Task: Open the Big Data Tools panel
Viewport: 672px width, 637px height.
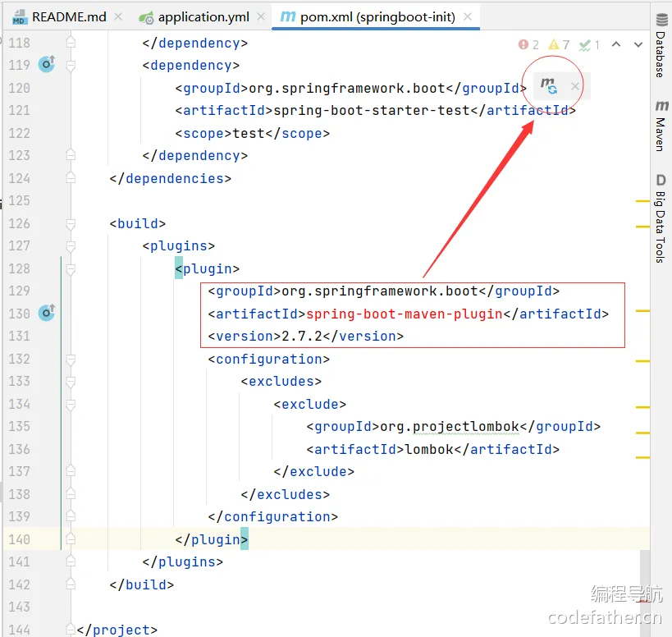Action: [x=661, y=218]
